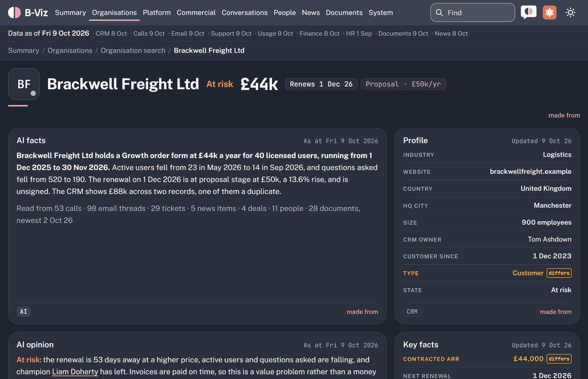Click the CRM 8 Oct data source
Viewport: 588px width, 379px height.
111,33
